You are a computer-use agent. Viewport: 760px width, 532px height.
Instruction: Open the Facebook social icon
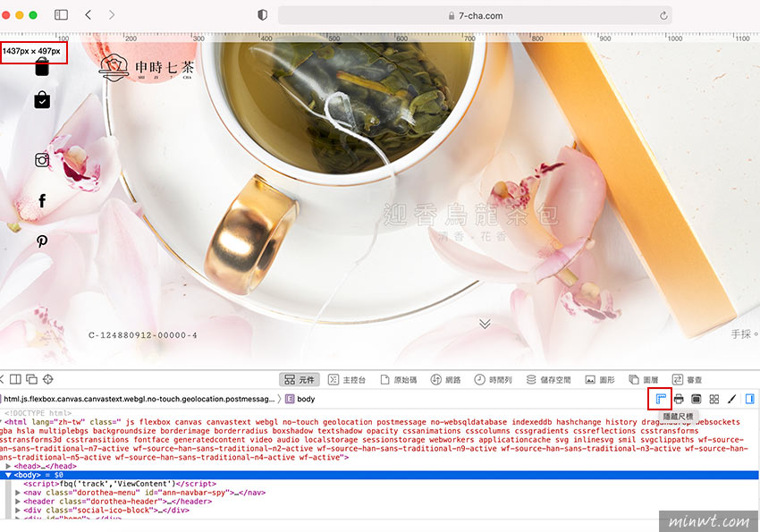(42, 200)
